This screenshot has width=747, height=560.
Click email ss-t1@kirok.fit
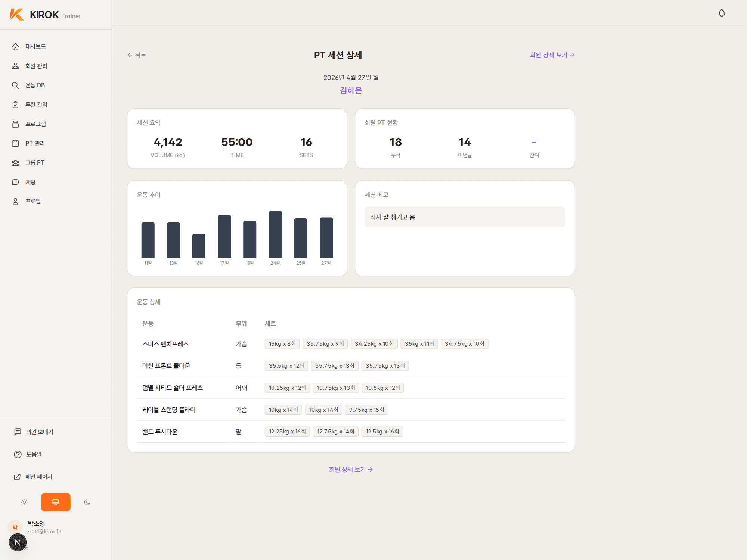click(x=44, y=532)
